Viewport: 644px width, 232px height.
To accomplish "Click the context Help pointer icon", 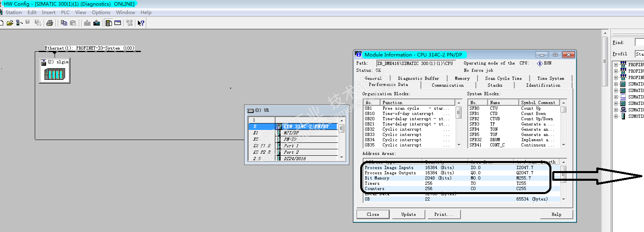I will pos(141,23).
